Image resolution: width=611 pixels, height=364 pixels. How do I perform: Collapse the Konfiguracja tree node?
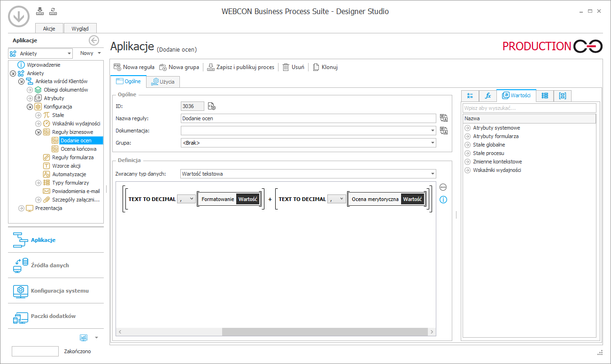(30, 107)
